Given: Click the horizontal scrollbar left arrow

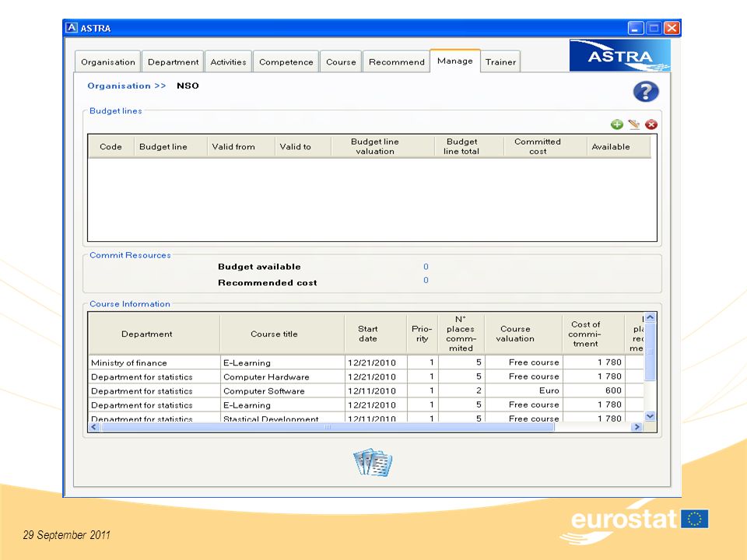Looking at the screenshot, I should coord(94,427).
